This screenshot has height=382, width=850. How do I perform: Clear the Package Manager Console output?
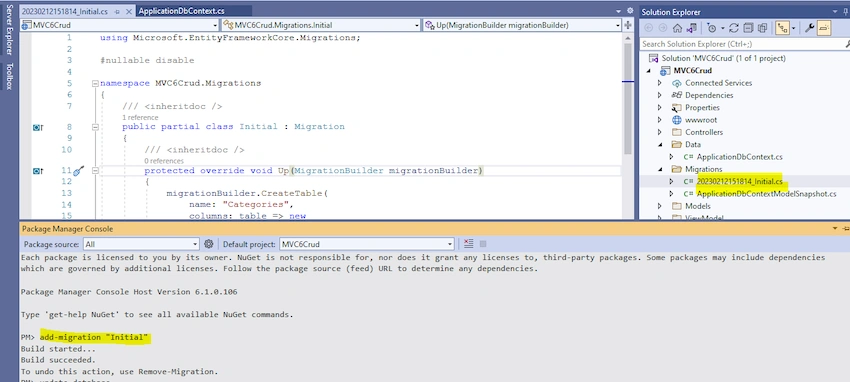pos(469,244)
